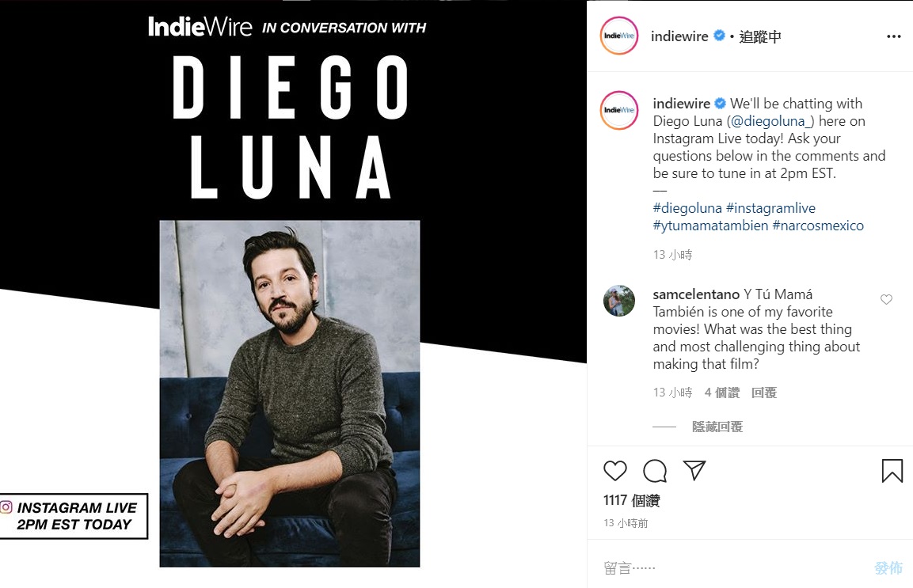View samcelentano's profile picture
Image resolution: width=913 pixels, height=588 pixels.
[619, 301]
